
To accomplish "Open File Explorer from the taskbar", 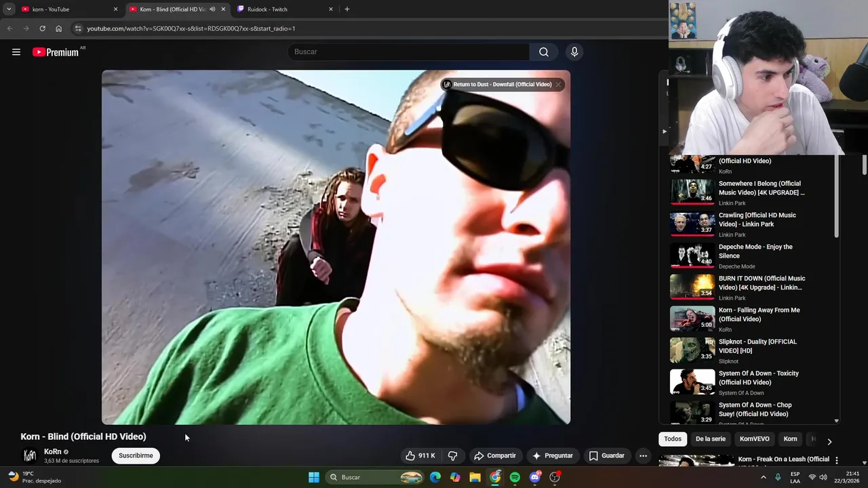I will pyautogui.click(x=475, y=477).
